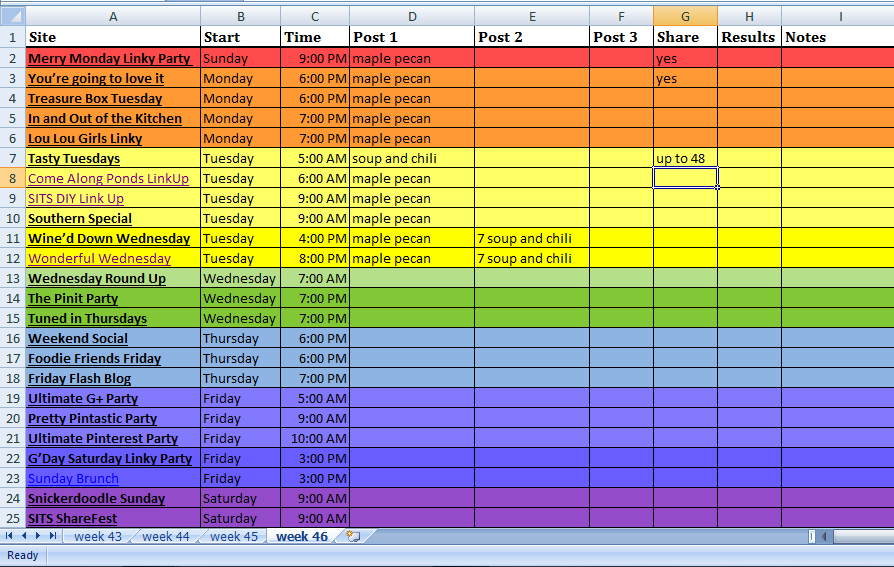Follow the Wonderful Wednesday link
894x567 pixels.
[x=100, y=258]
